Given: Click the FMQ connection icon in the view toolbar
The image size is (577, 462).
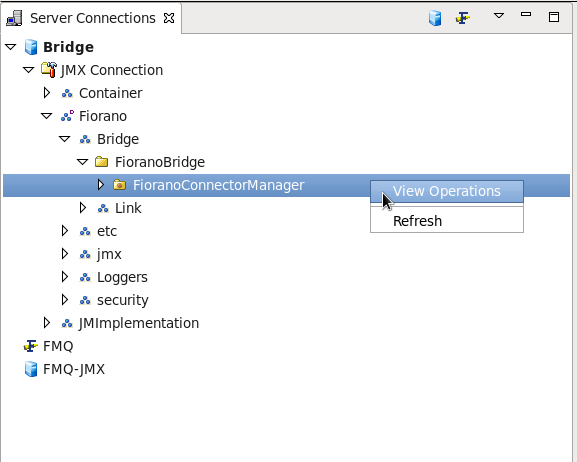Looking at the screenshot, I should (x=463, y=18).
